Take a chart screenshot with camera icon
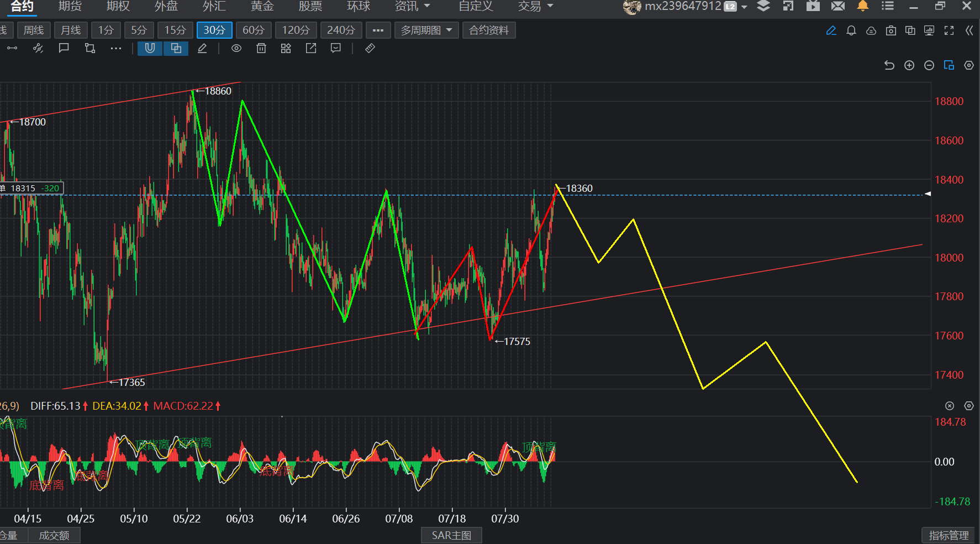The width and height of the screenshot is (980, 544). (x=891, y=31)
